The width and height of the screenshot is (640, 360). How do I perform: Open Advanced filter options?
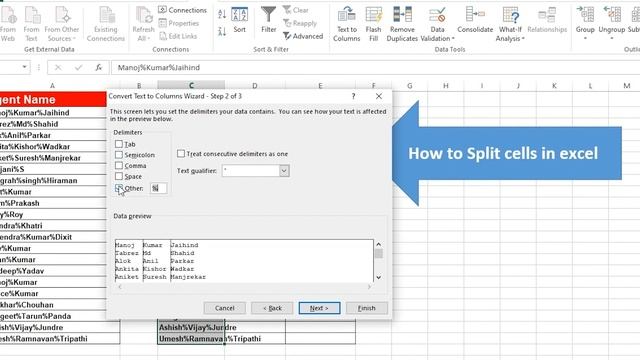(303, 36)
